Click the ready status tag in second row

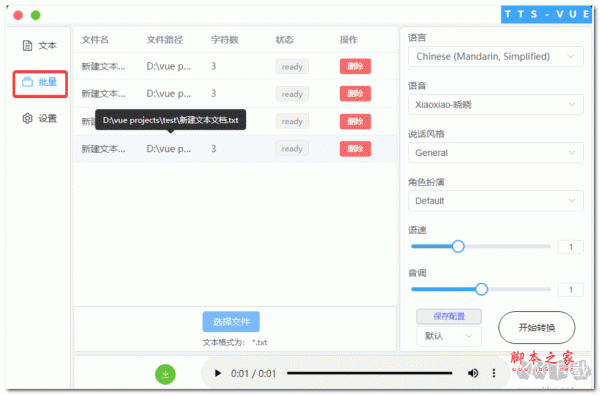292,94
